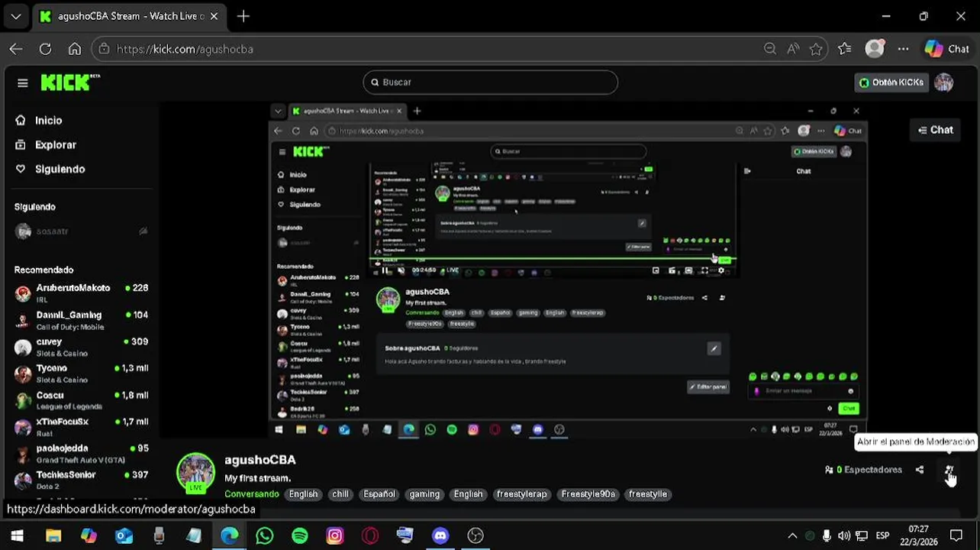The width and height of the screenshot is (980, 550).
Task: Open the moderation panel icon
Action: pos(949,470)
